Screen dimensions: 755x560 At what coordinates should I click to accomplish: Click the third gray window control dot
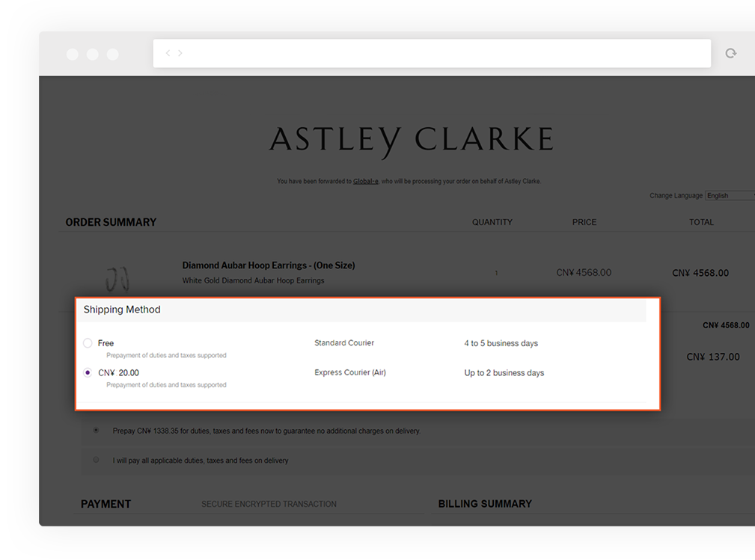click(x=113, y=55)
